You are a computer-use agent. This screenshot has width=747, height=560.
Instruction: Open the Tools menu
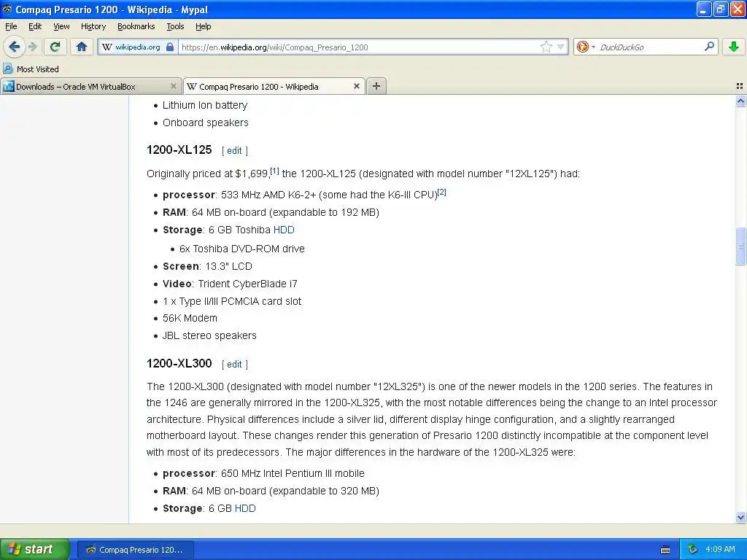click(x=175, y=27)
